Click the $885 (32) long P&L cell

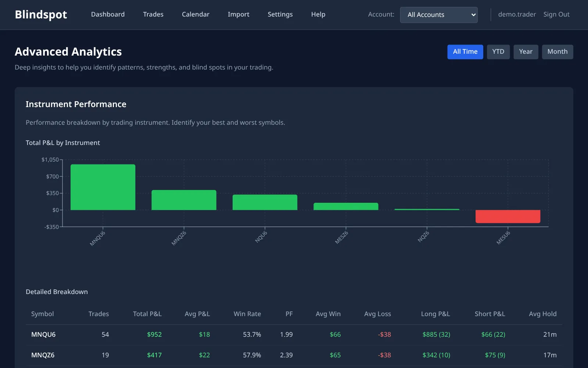436,335
